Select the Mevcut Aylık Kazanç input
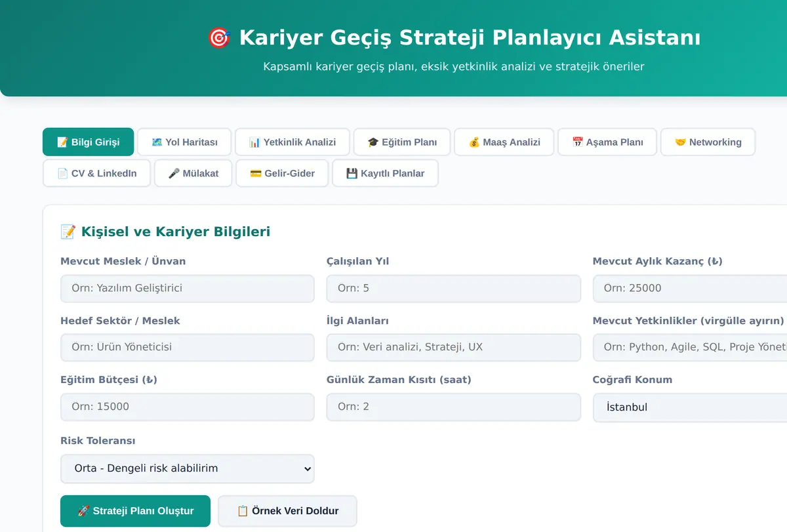This screenshot has height=532, width=787. pyautogui.click(x=690, y=289)
